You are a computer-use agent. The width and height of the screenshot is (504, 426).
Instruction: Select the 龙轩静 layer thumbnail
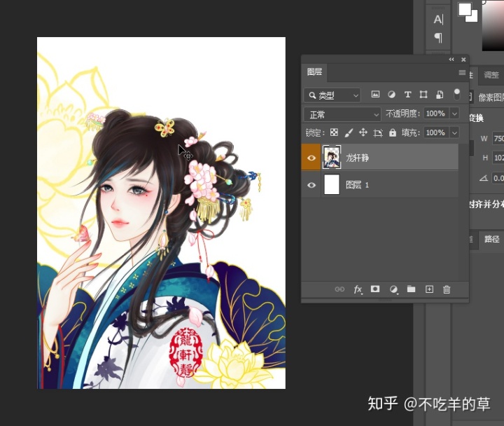pyautogui.click(x=332, y=157)
